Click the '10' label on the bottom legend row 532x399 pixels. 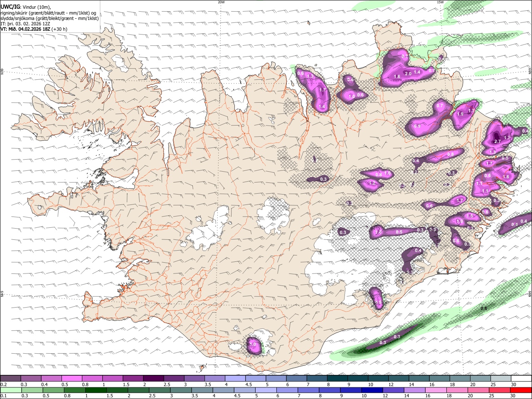point(364,396)
